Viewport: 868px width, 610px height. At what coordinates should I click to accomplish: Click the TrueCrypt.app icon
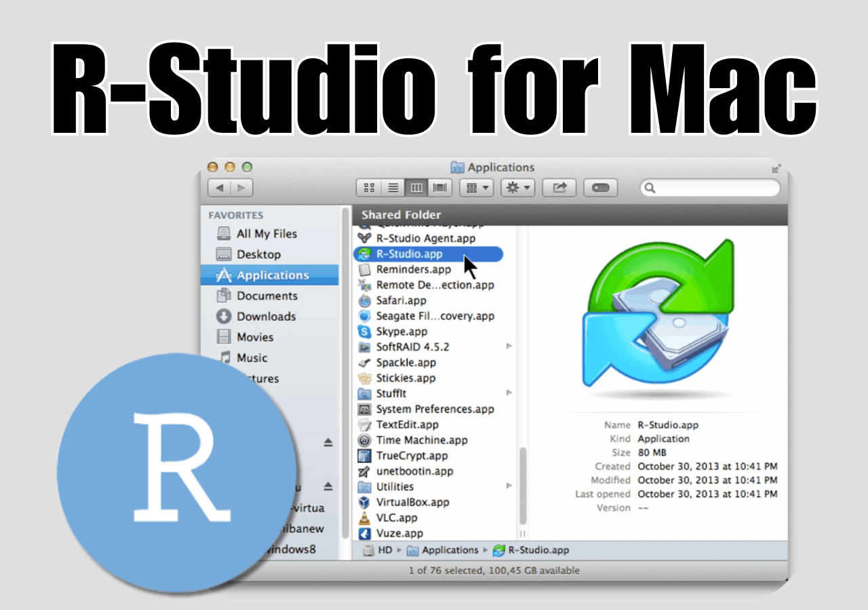click(x=365, y=456)
